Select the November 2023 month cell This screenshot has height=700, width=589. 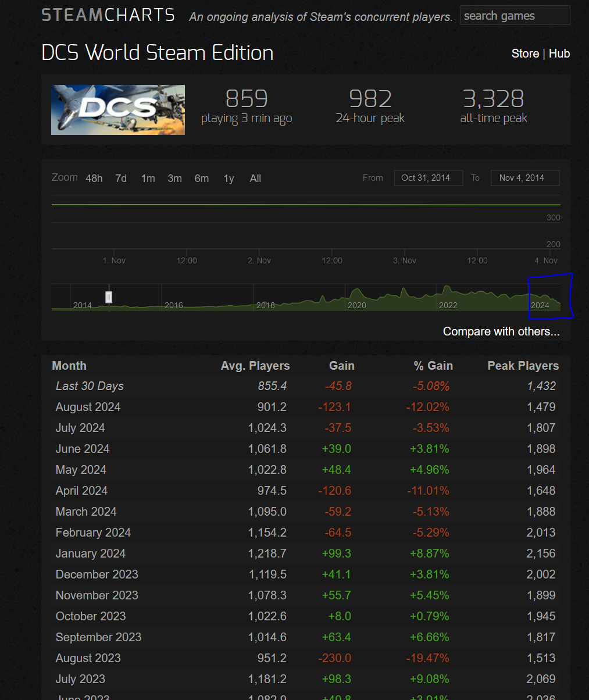(97, 595)
